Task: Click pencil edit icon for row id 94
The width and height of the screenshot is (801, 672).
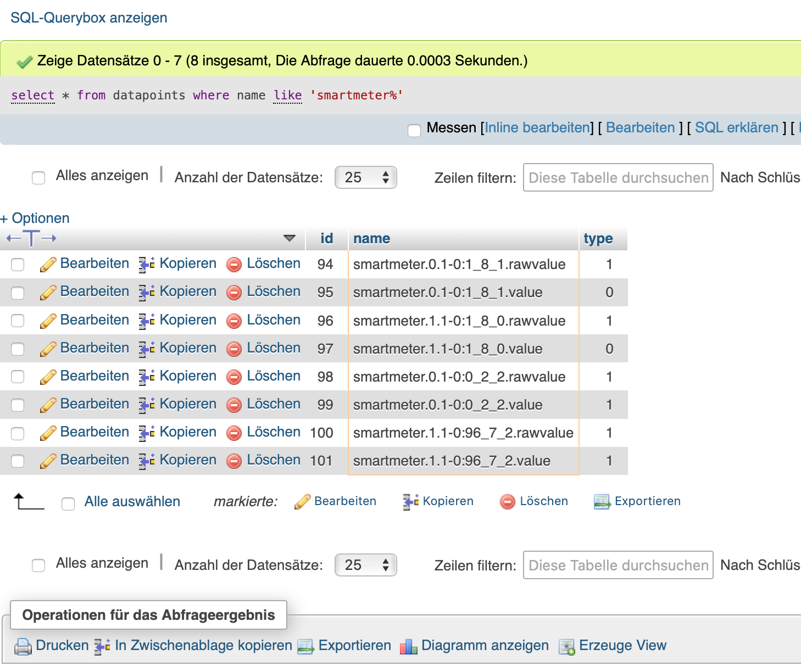Action: point(48,265)
